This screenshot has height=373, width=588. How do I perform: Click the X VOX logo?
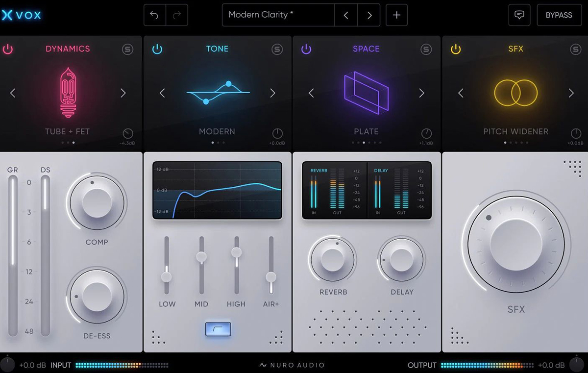(21, 15)
